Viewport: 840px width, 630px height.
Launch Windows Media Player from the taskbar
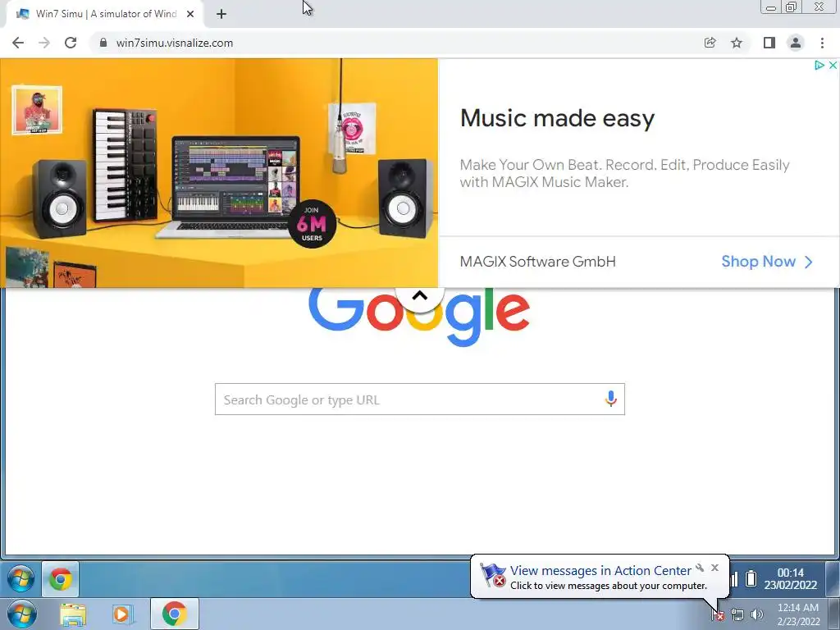click(x=121, y=614)
